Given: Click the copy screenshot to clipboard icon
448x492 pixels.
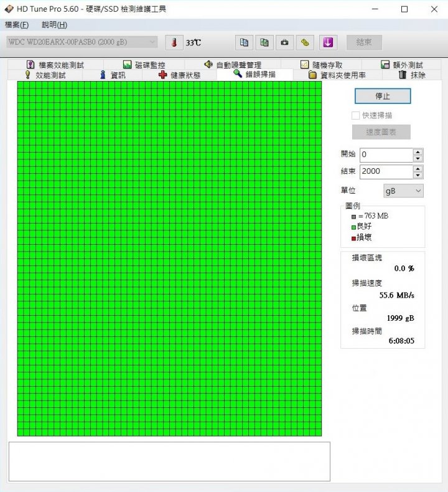Looking at the screenshot, I should click(264, 42).
